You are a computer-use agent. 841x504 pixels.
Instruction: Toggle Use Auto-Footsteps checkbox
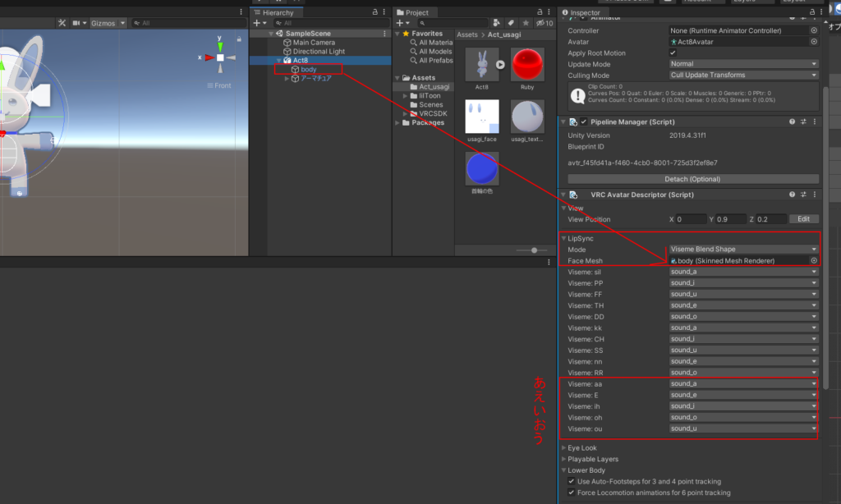click(x=572, y=482)
